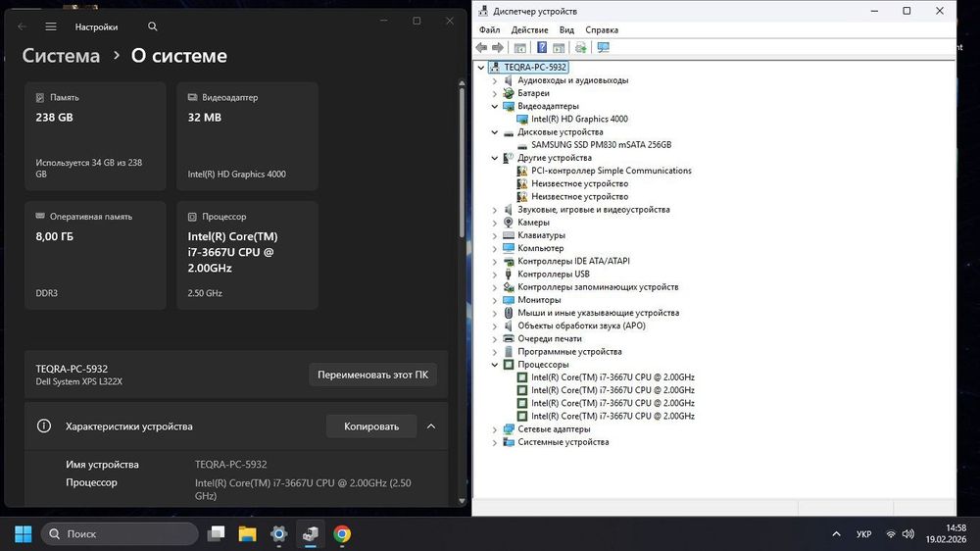Image resolution: width=980 pixels, height=551 pixels.
Task: Click the info icon beside Характеристики устройства
Action: point(44,426)
